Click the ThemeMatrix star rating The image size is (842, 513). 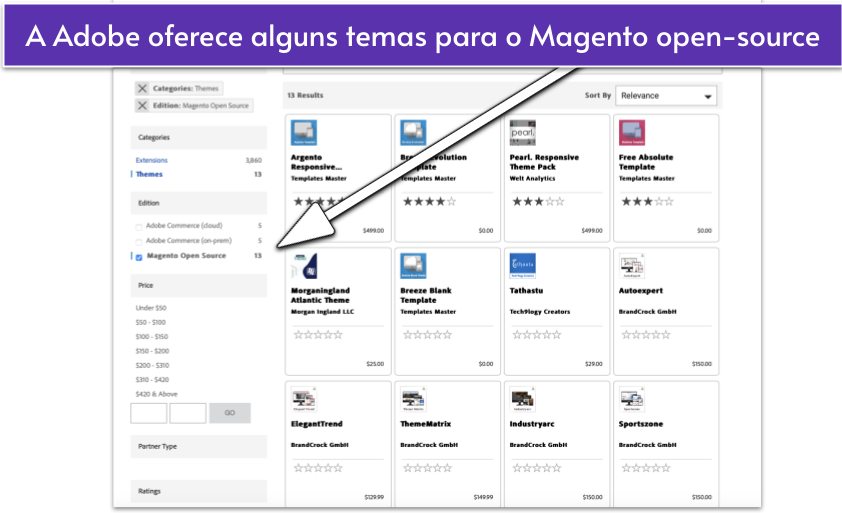pos(427,468)
